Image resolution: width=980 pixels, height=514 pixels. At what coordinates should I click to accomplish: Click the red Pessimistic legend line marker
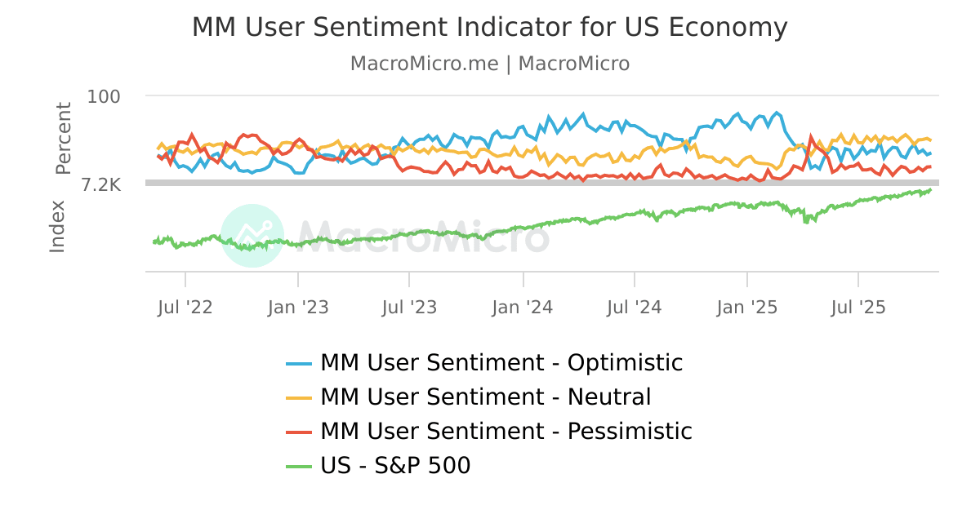point(298,432)
